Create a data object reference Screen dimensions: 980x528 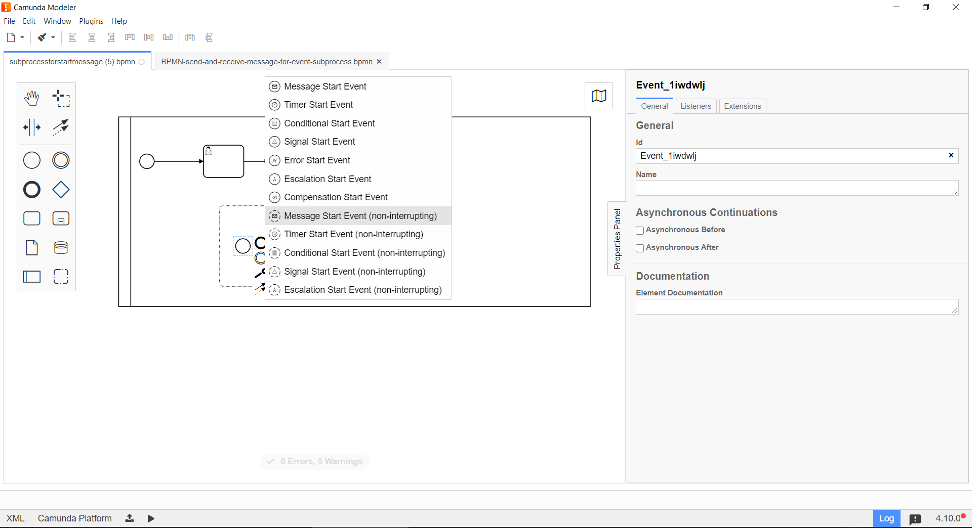tap(32, 247)
